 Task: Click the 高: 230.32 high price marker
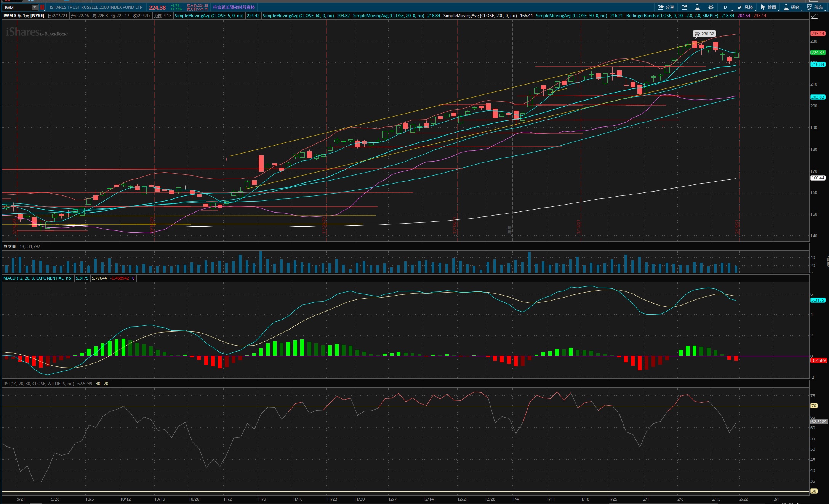tap(704, 34)
